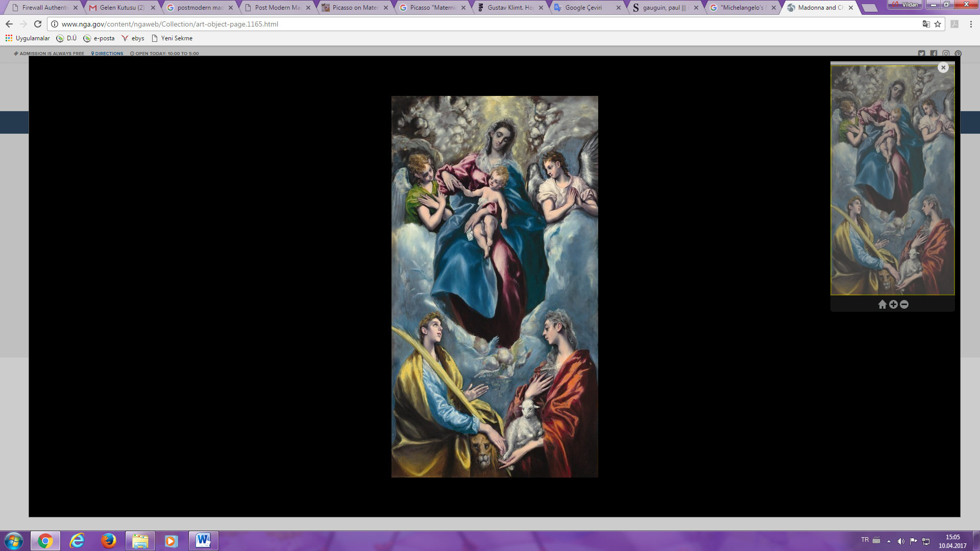Click the network icon in system tray
The image size is (980, 551).
point(926,541)
